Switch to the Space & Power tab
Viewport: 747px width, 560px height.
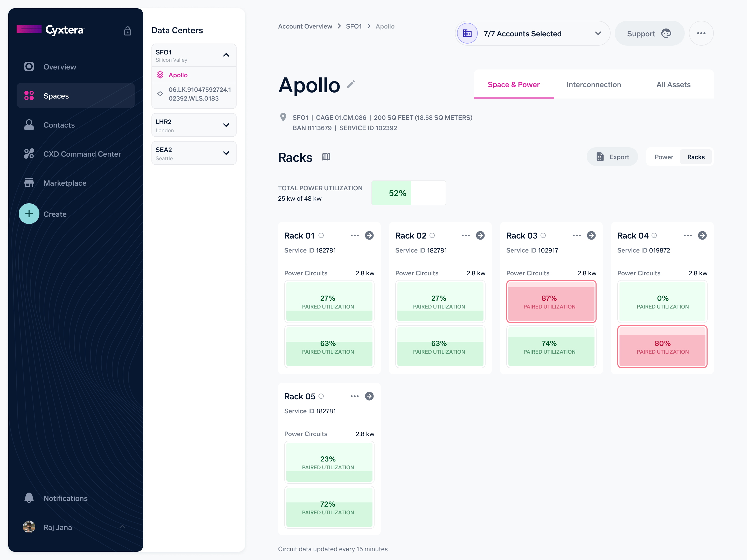514,84
